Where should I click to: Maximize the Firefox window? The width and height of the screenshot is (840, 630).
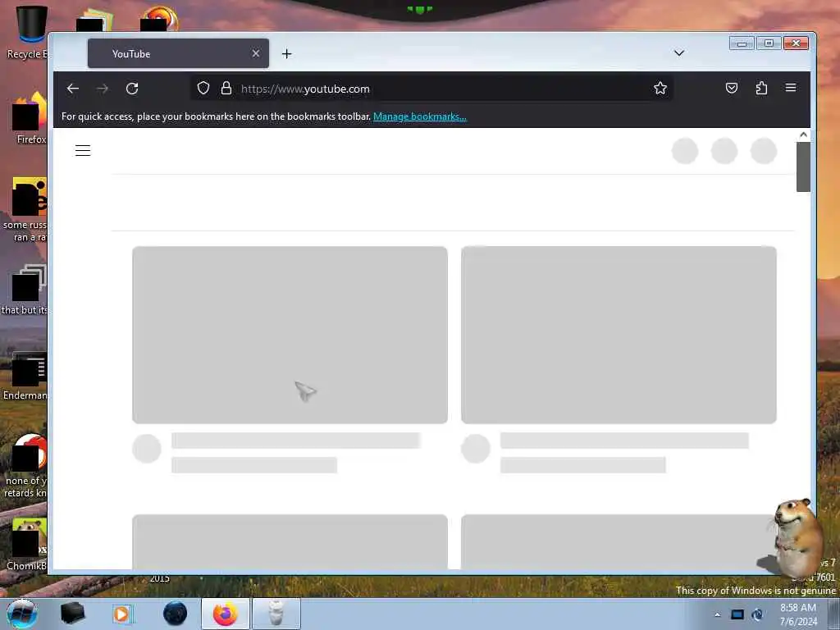click(x=769, y=43)
